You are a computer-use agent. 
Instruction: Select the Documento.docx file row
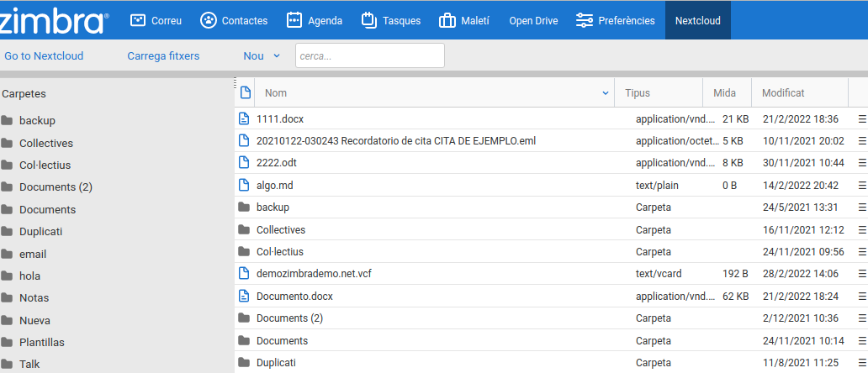tap(294, 296)
